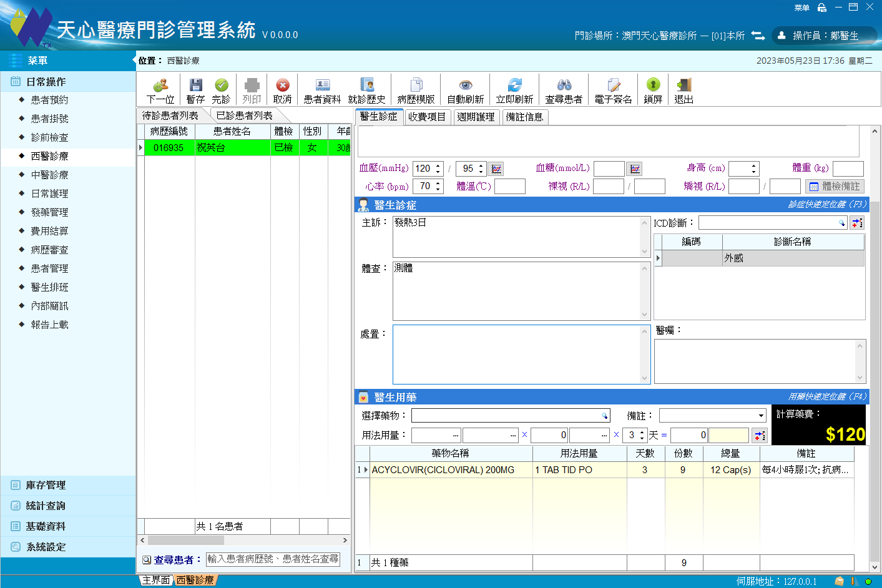Open the 收費項目 tab

coord(427,117)
